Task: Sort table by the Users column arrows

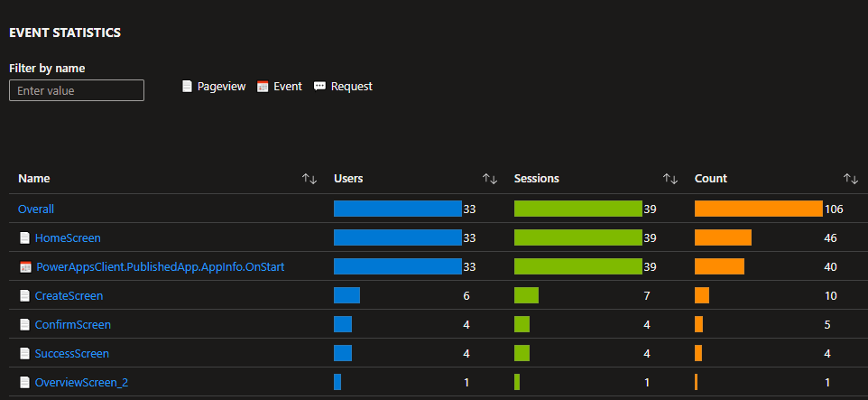Action: coord(490,179)
